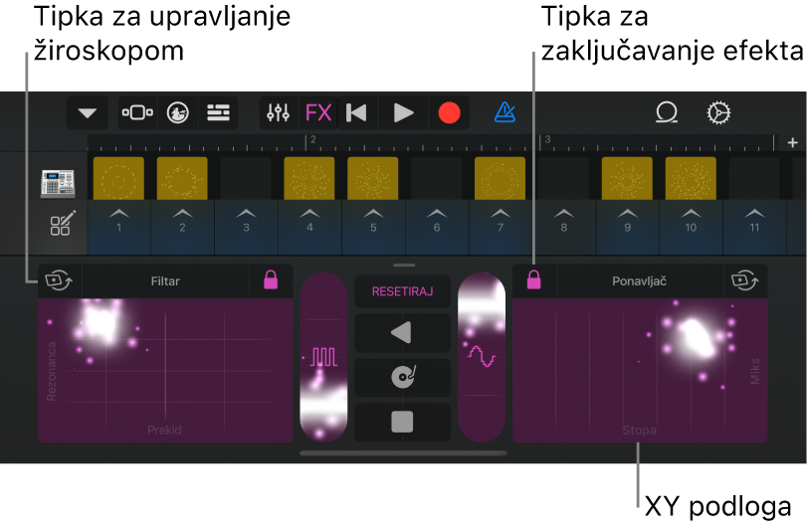Tap the sine-wave downsampler effect strip

pyautogui.click(x=482, y=357)
